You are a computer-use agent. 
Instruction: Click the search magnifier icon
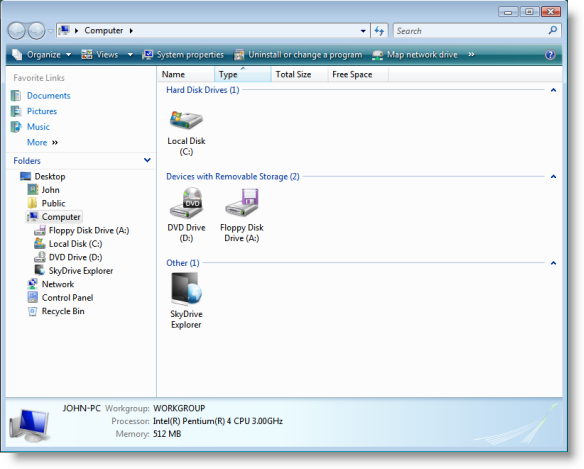[x=553, y=30]
